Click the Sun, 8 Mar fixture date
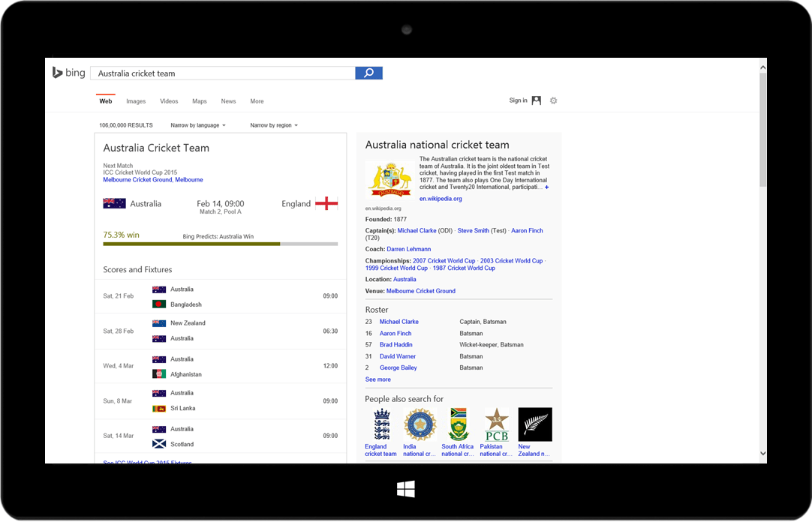This screenshot has height=522, width=812. tap(118, 401)
